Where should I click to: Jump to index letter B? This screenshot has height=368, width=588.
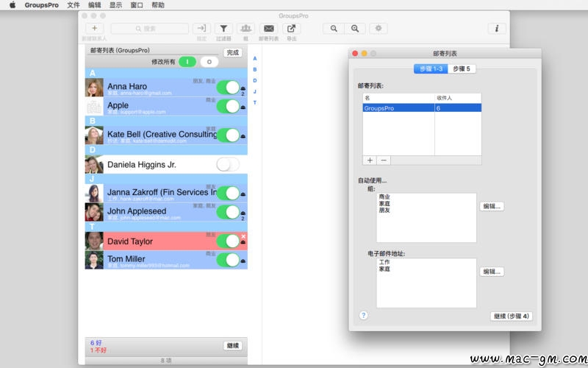(x=254, y=69)
